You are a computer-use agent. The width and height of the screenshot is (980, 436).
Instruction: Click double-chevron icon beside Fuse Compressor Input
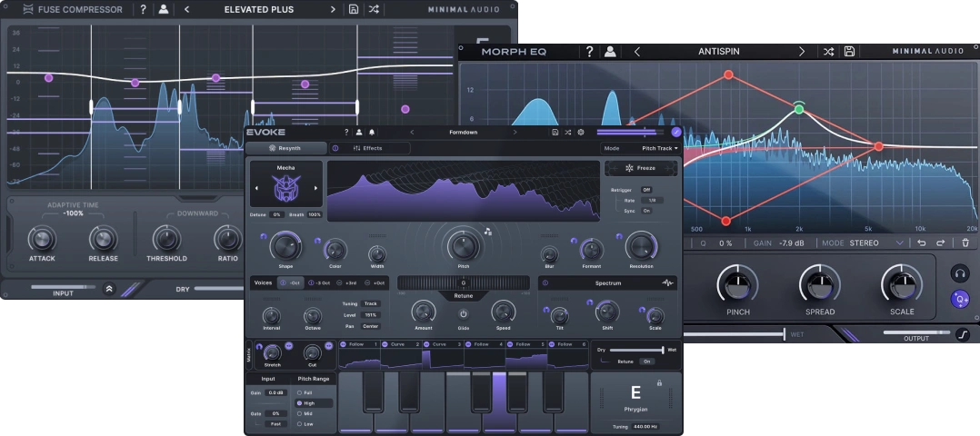click(x=109, y=289)
